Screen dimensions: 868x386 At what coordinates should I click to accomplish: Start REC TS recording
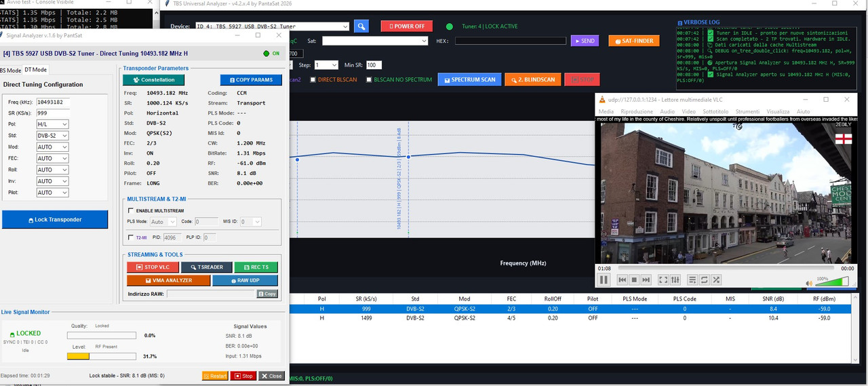256,267
